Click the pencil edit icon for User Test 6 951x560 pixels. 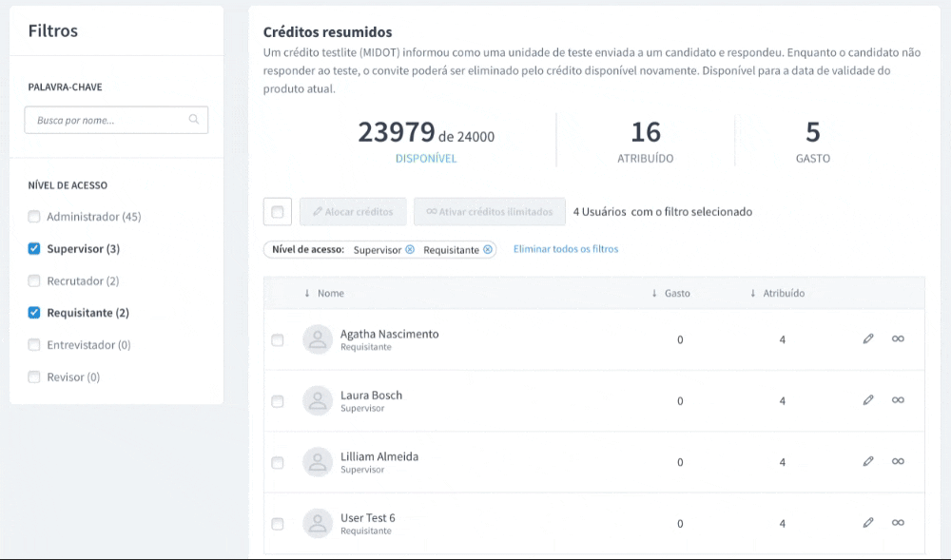pos(868,522)
